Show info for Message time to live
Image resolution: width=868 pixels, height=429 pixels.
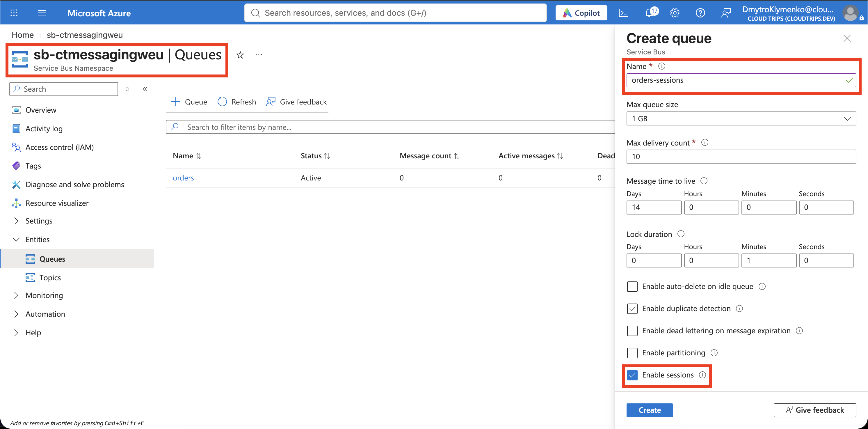coord(704,181)
